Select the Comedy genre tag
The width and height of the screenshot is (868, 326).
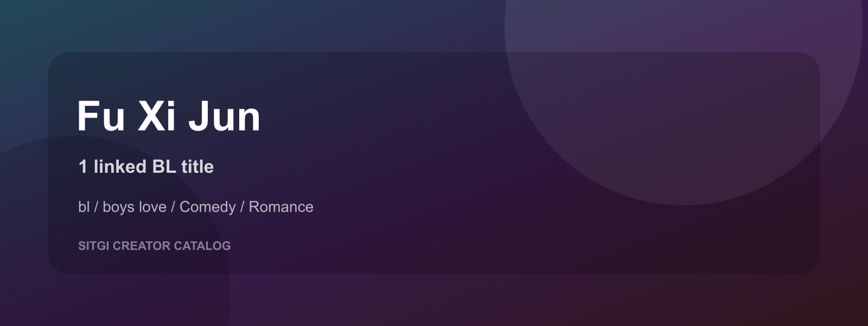pyautogui.click(x=208, y=207)
